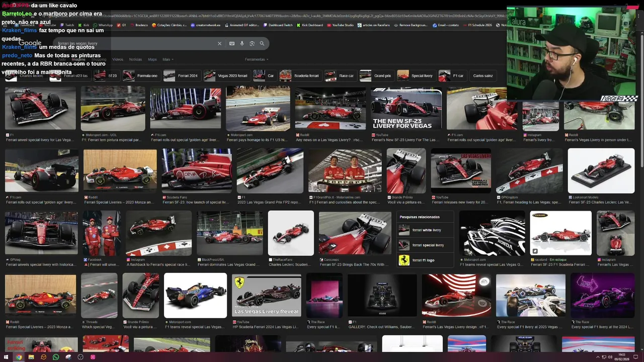
Task: Filter images by Scuderia ferrari chip
Action: pyautogui.click(x=300, y=75)
